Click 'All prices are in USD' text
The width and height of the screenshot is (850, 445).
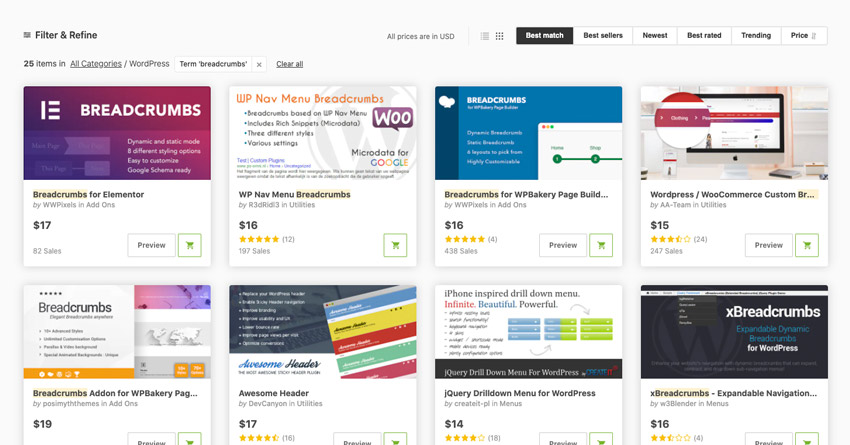(x=421, y=36)
